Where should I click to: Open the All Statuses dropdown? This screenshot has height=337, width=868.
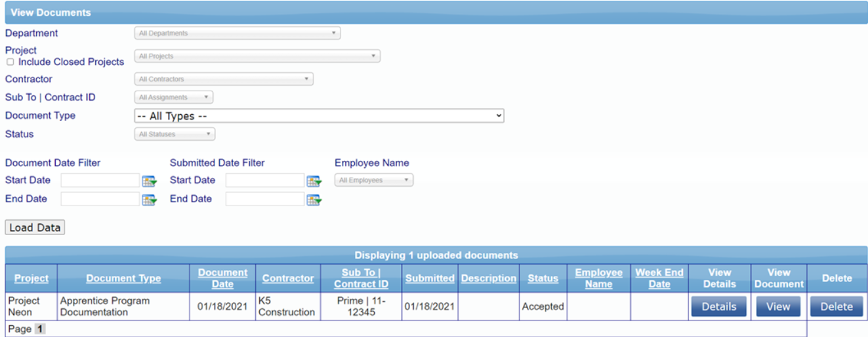[174, 134]
